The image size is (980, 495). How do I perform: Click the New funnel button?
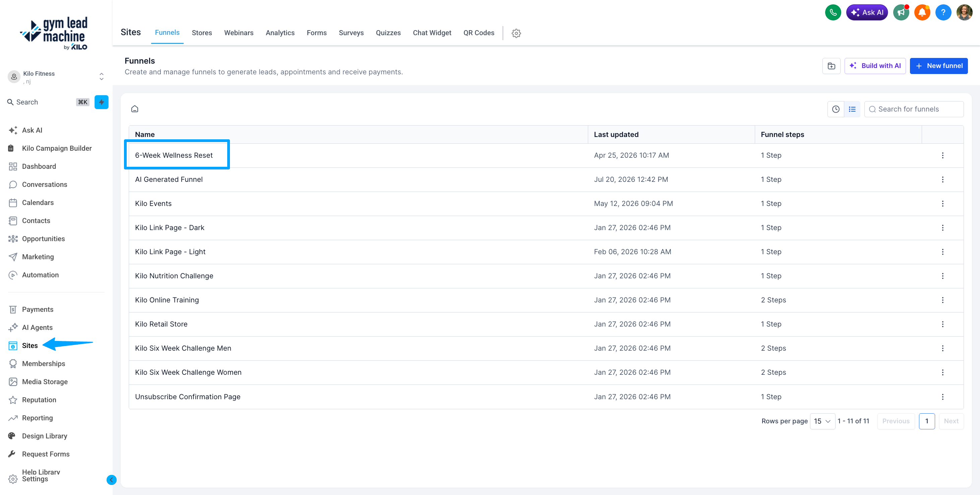point(938,66)
